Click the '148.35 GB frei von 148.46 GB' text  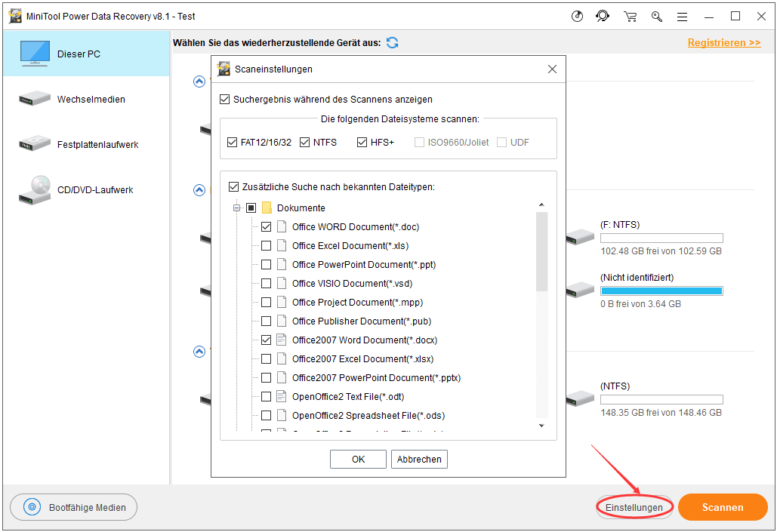tap(661, 413)
